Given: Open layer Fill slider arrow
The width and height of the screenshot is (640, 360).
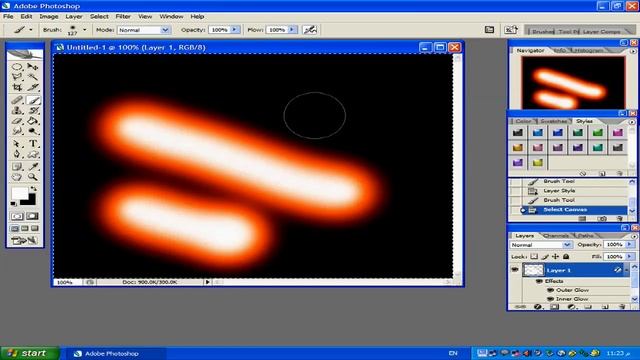Looking at the screenshot, I should (x=630, y=256).
